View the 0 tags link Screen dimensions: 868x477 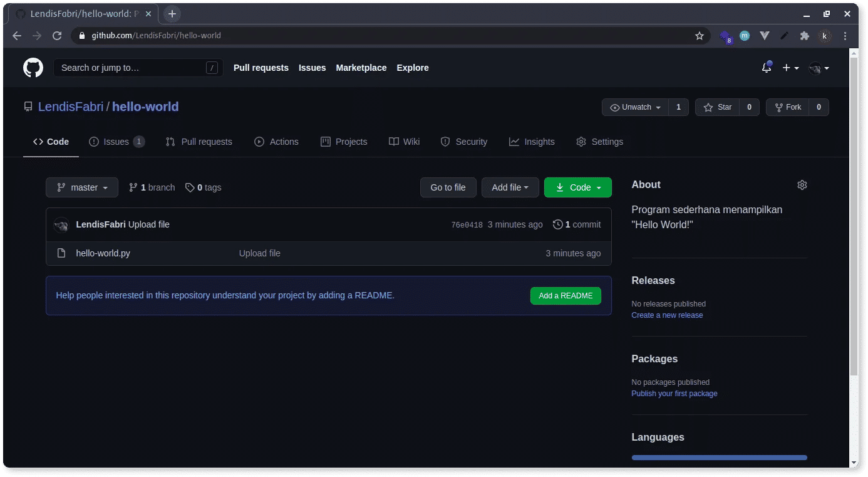[203, 187]
